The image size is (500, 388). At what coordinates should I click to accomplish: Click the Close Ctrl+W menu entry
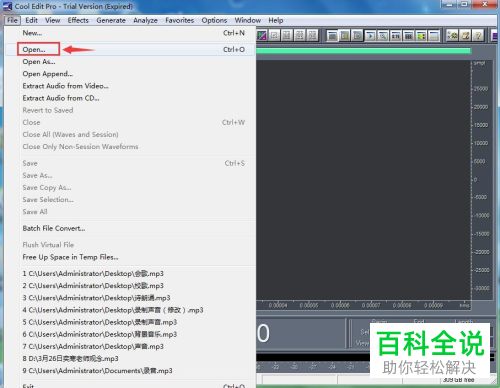tap(130, 122)
